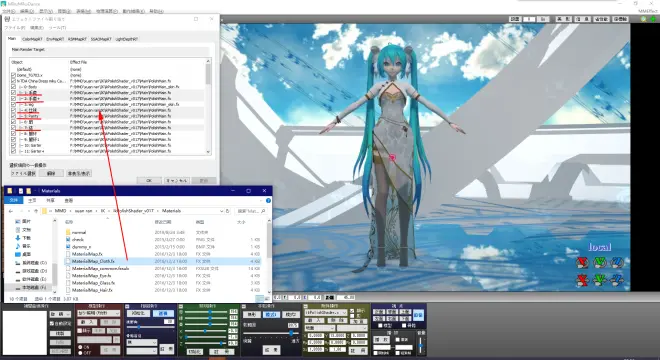Switch to the SSAOMapRT tab
Viewport: 660px width, 360px height.
point(101,39)
